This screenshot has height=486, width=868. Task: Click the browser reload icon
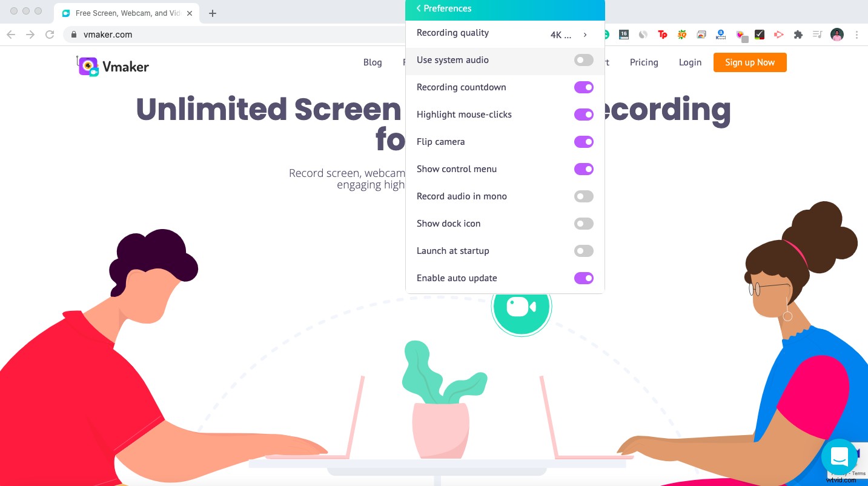click(x=50, y=35)
